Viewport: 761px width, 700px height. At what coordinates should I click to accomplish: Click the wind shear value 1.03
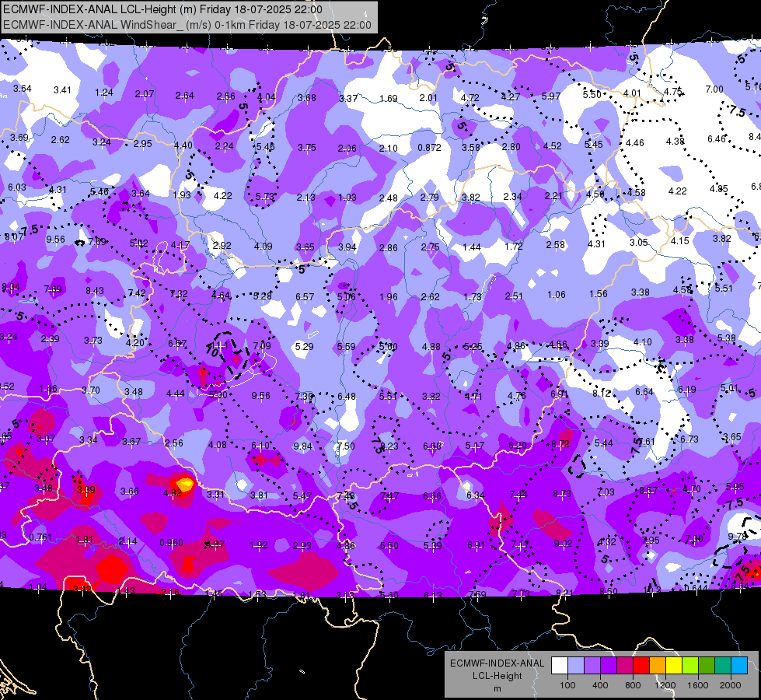(x=347, y=198)
